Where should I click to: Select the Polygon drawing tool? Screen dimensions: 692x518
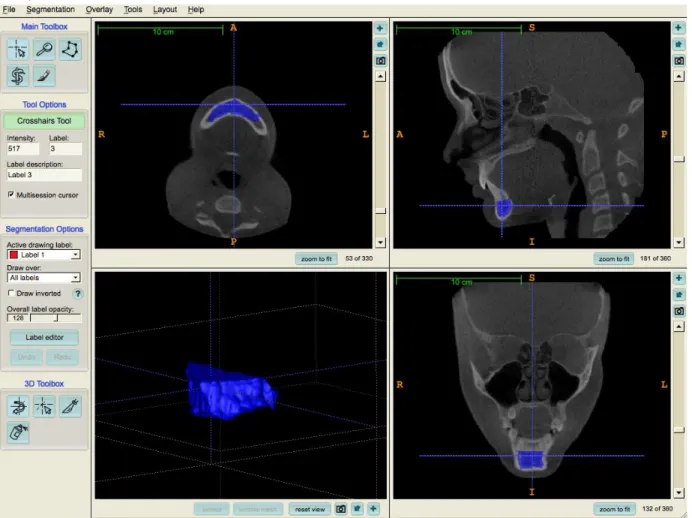pos(70,49)
